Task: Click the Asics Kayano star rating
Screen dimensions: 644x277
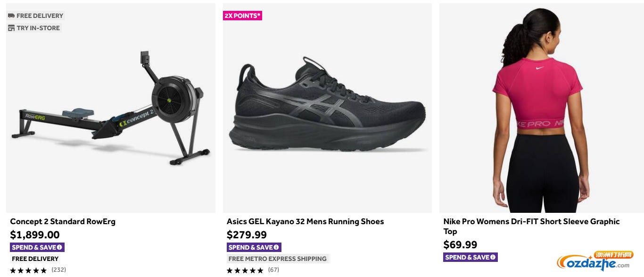Action: click(245, 270)
